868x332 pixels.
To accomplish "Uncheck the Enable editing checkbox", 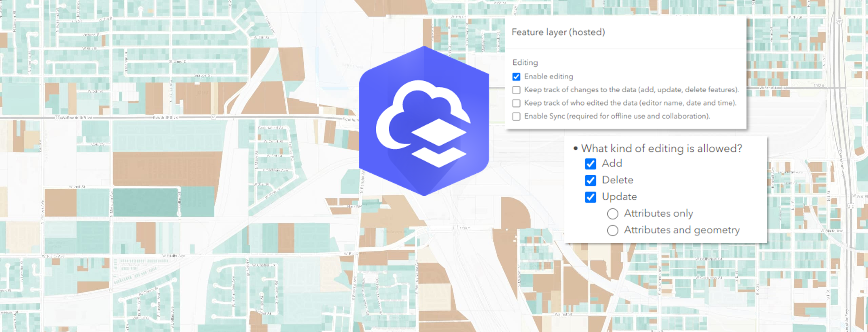I will (x=516, y=77).
